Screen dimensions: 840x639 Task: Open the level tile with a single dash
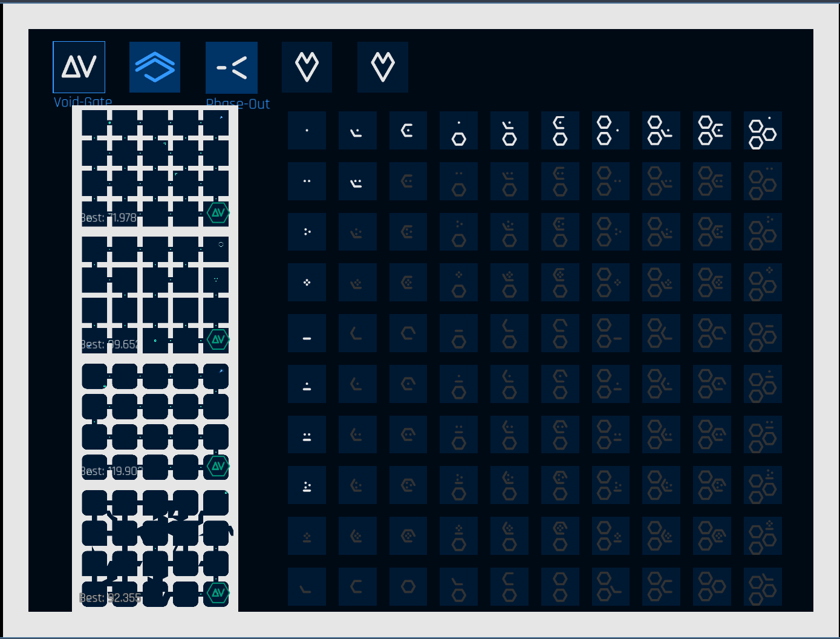[x=307, y=333]
